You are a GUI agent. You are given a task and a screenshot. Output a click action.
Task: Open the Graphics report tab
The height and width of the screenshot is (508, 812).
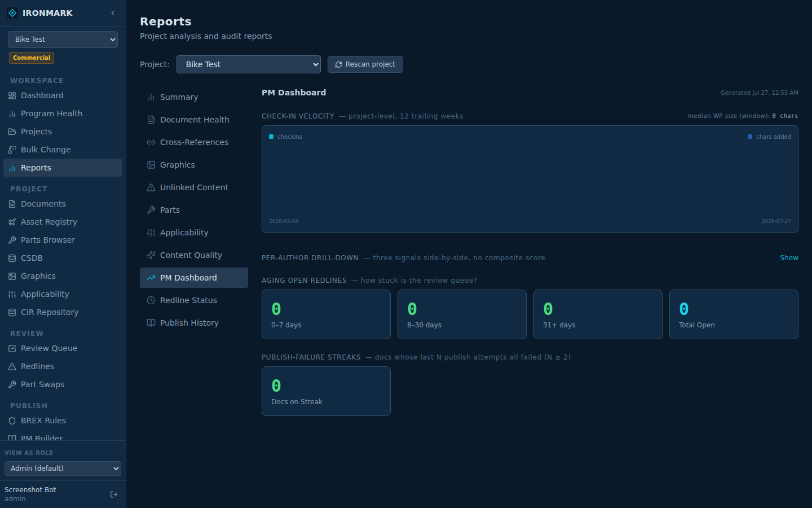tap(194, 165)
